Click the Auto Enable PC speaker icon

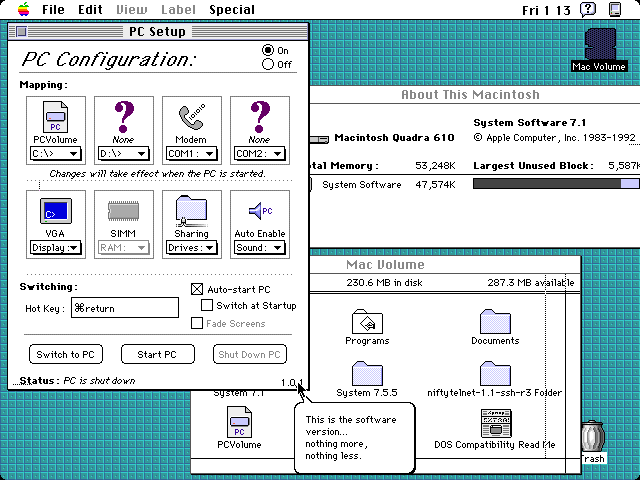260,211
